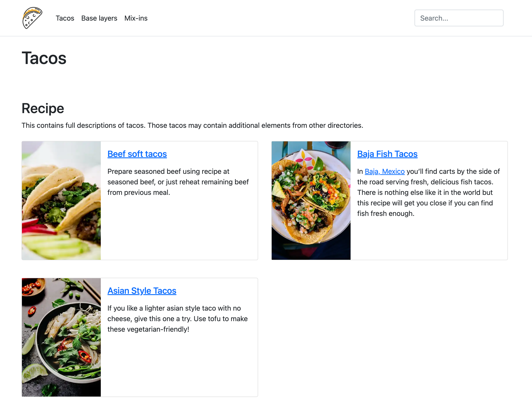Click the recipe description paragraph text
Viewport: 532px width, 404px height.
click(x=192, y=125)
